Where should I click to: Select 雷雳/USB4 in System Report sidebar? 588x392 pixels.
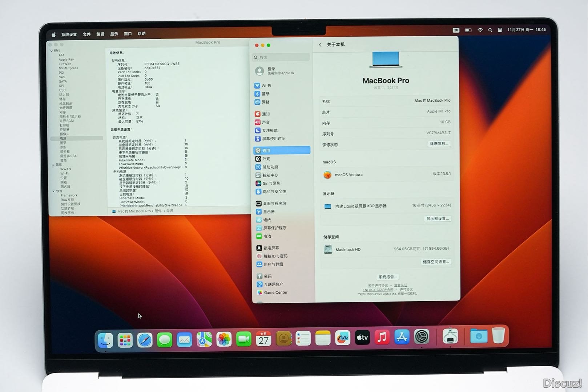pyautogui.click(x=68, y=156)
